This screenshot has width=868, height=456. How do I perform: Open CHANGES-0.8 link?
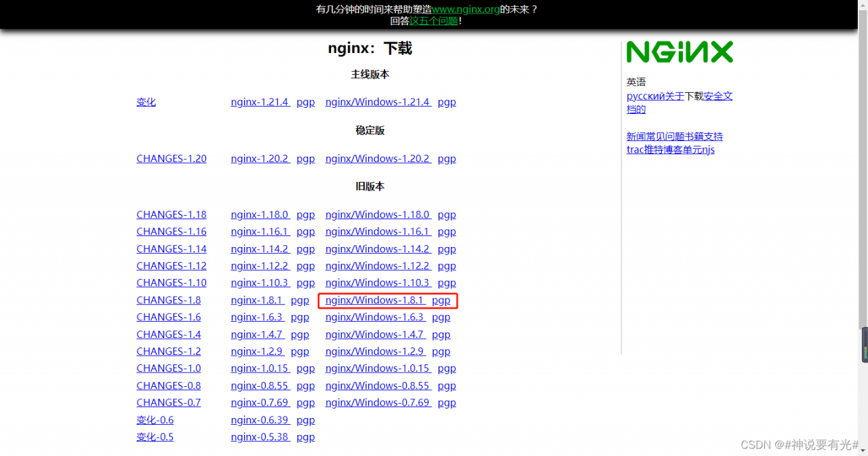tap(169, 385)
